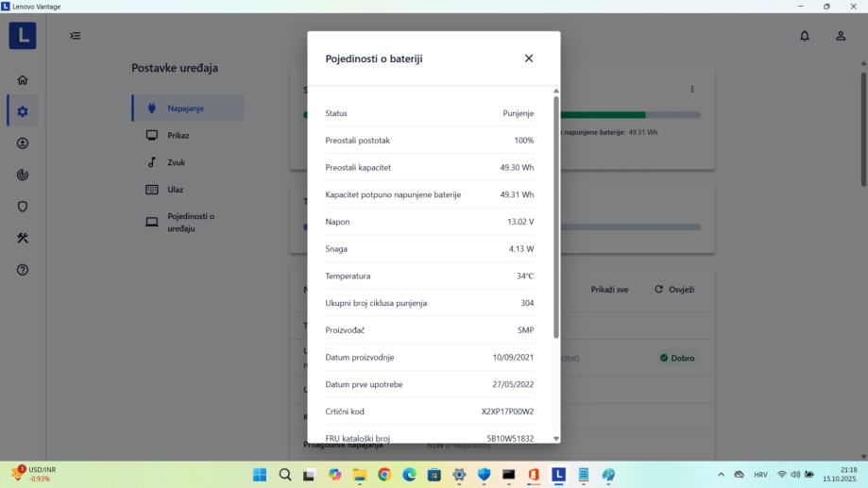This screenshot has height=488, width=868.
Task: Open the Zvuk settings section
Action: [176, 162]
